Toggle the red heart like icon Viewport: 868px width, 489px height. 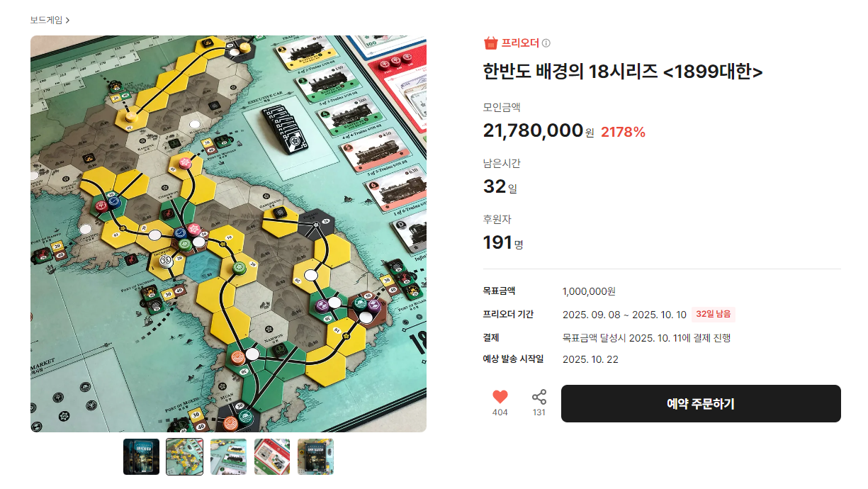(500, 398)
